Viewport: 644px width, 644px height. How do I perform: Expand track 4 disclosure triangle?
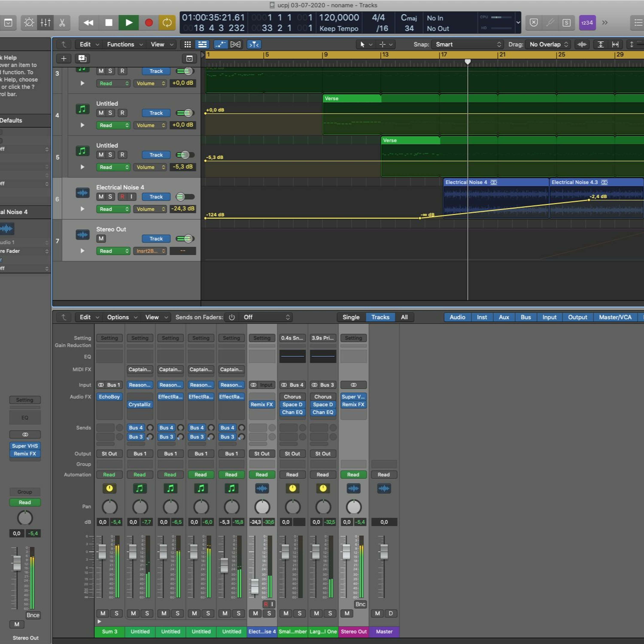pyautogui.click(x=82, y=125)
